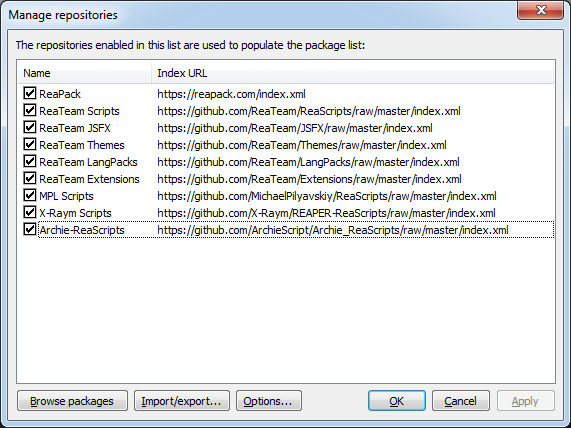571x428 pixels.
Task: Open the Browse packages window
Action: pos(72,401)
